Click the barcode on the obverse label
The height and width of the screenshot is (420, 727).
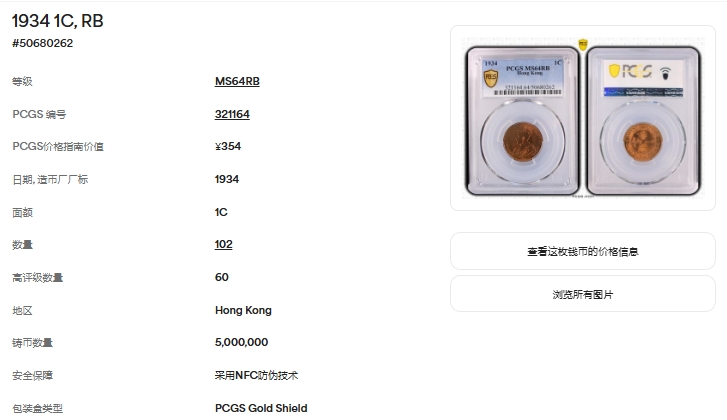[x=527, y=92]
